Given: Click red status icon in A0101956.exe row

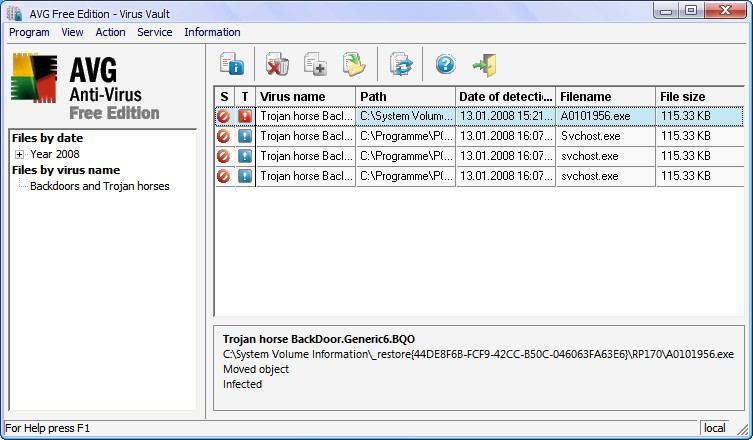Looking at the screenshot, I should (223, 116).
